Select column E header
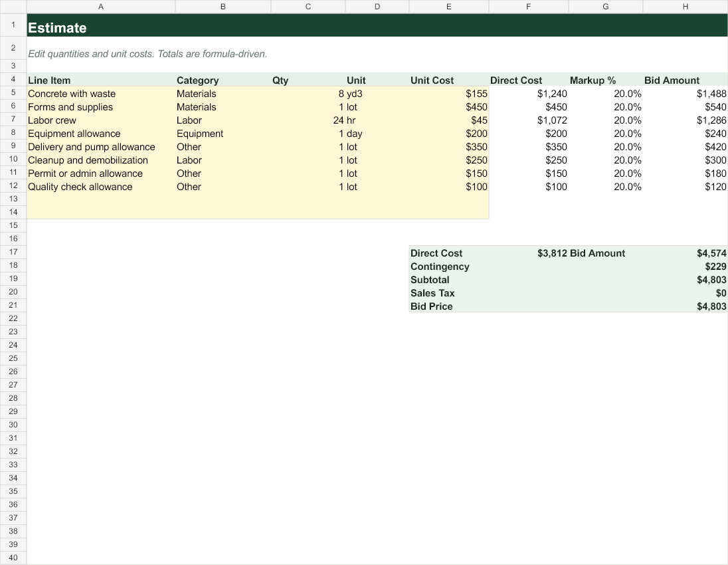 pyautogui.click(x=448, y=7)
